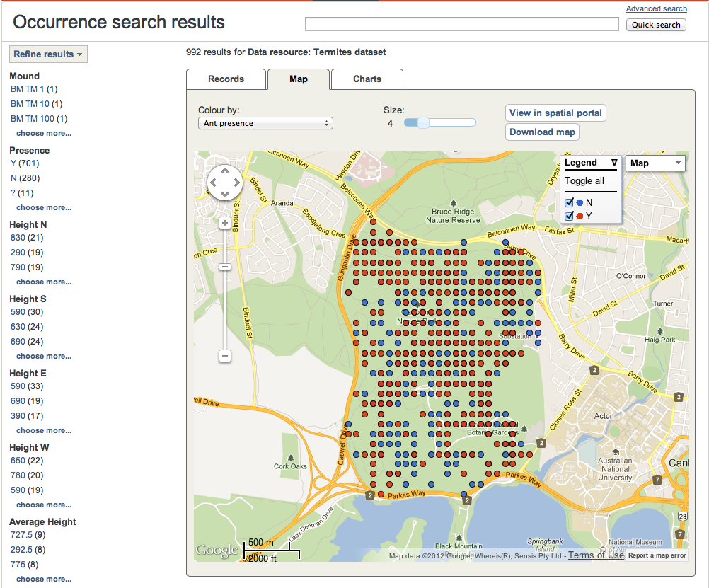709x588 pixels.
Task: Click the Download map button
Action: click(542, 132)
